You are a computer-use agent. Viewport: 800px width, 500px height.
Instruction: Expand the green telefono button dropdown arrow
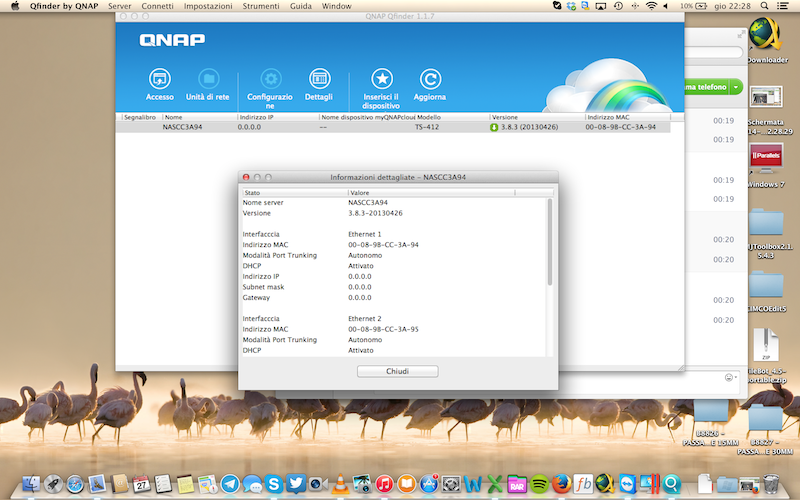point(736,87)
